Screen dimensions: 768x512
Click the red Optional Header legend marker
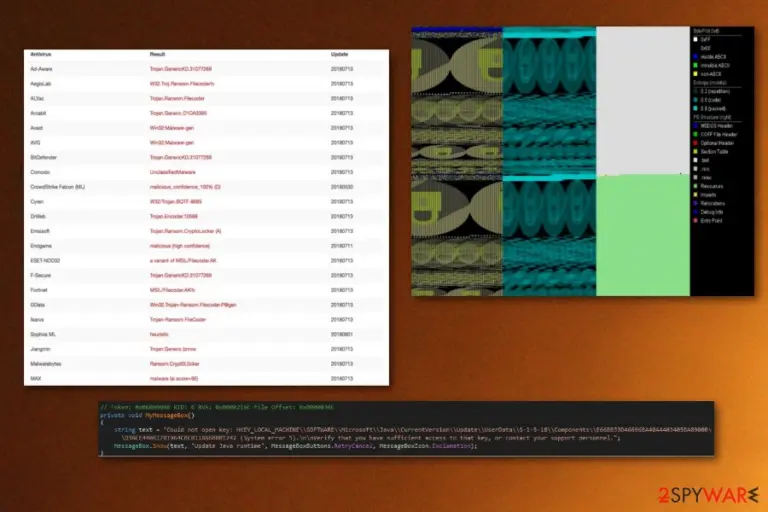696,143
